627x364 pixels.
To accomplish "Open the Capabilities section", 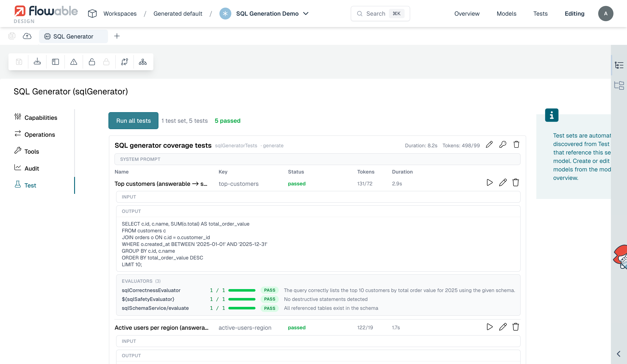I will click(36, 117).
